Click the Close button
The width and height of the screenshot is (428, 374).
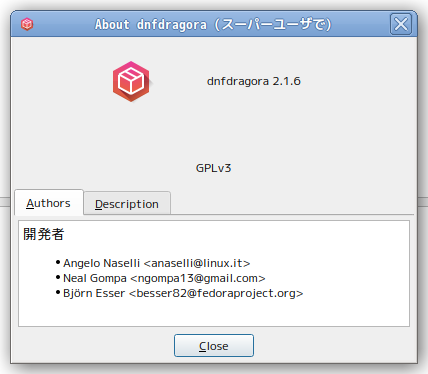214,346
